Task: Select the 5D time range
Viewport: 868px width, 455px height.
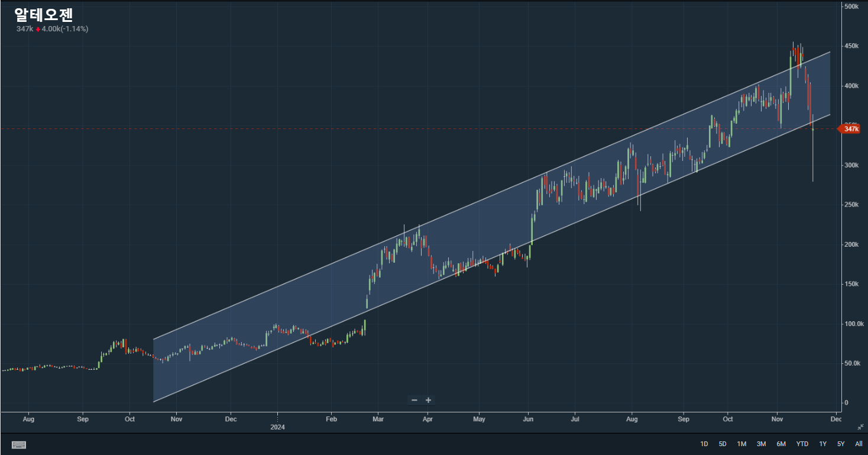Action: click(723, 444)
